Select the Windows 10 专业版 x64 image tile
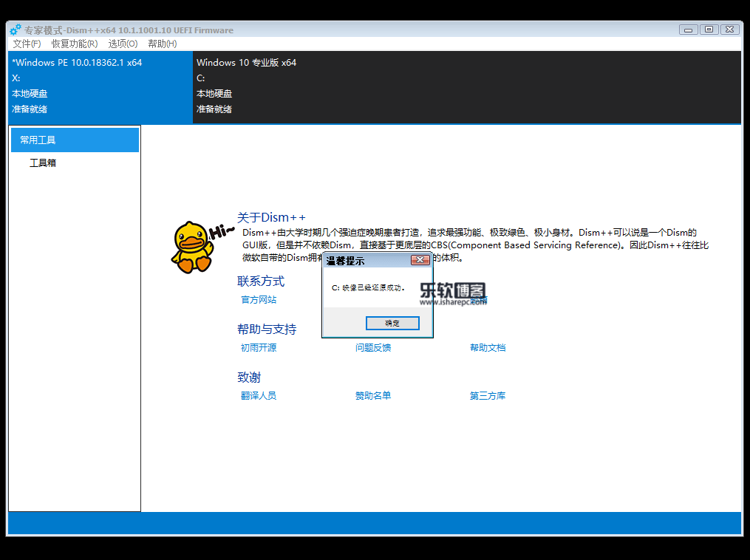750x560 pixels. [x=466, y=86]
